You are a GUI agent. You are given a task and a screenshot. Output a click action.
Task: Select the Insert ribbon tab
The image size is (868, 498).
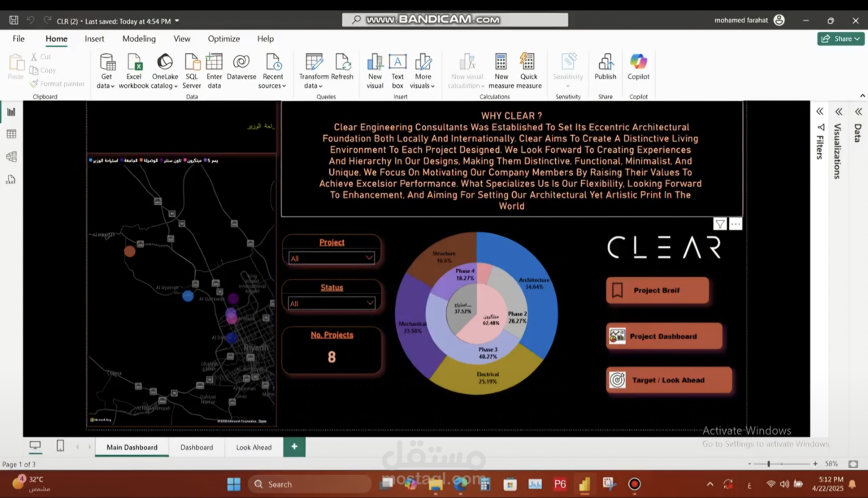click(x=94, y=39)
